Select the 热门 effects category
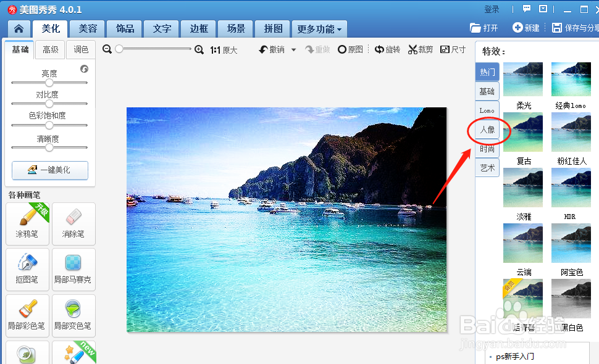This screenshot has width=599, height=364. (487, 72)
